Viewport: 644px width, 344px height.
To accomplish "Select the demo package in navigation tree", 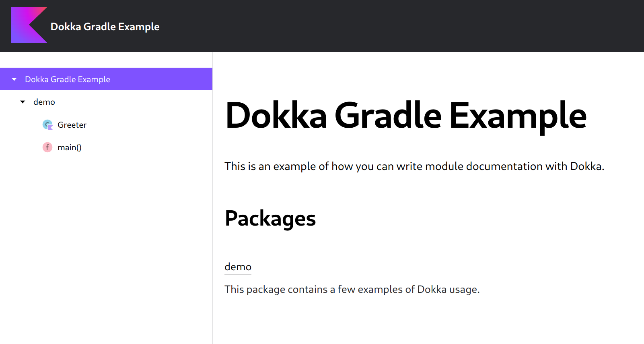I will click(x=44, y=102).
